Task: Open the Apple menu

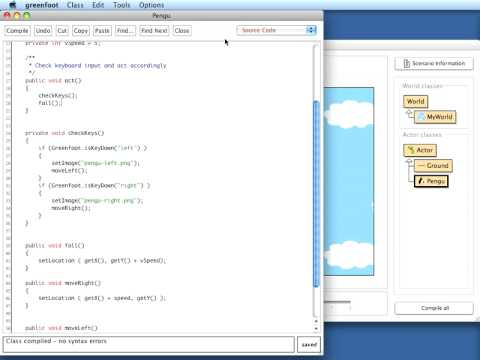Action: tap(12, 5)
